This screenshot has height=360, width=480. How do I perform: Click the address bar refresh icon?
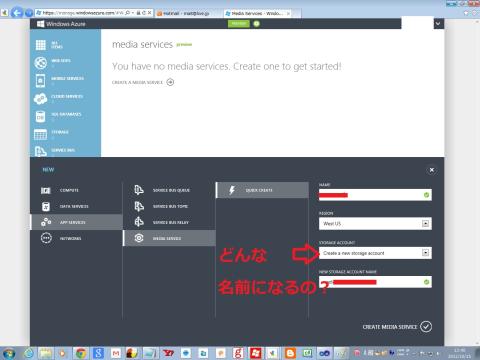[144, 13]
